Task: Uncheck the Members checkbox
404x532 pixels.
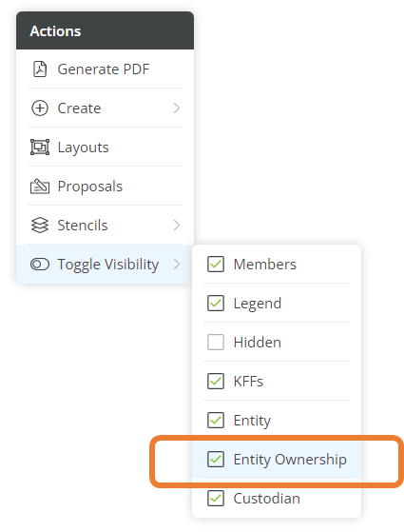Action: tap(216, 264)
